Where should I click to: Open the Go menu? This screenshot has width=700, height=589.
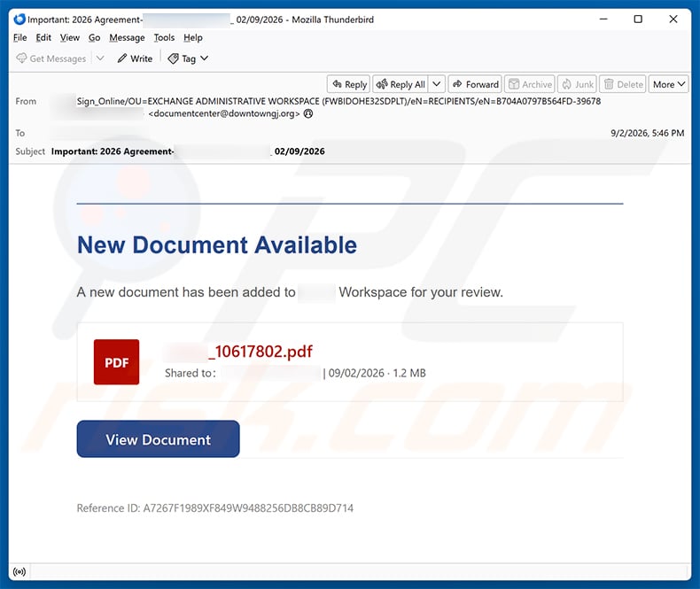coord(94,38)
